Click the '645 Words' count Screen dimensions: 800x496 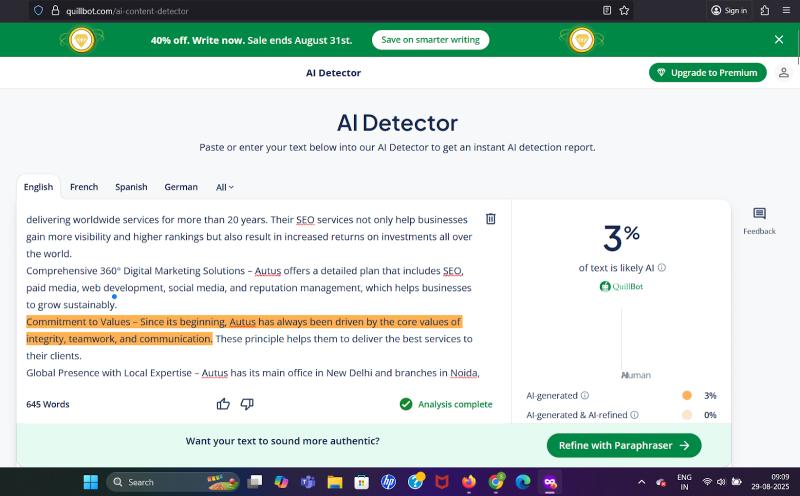47,404
